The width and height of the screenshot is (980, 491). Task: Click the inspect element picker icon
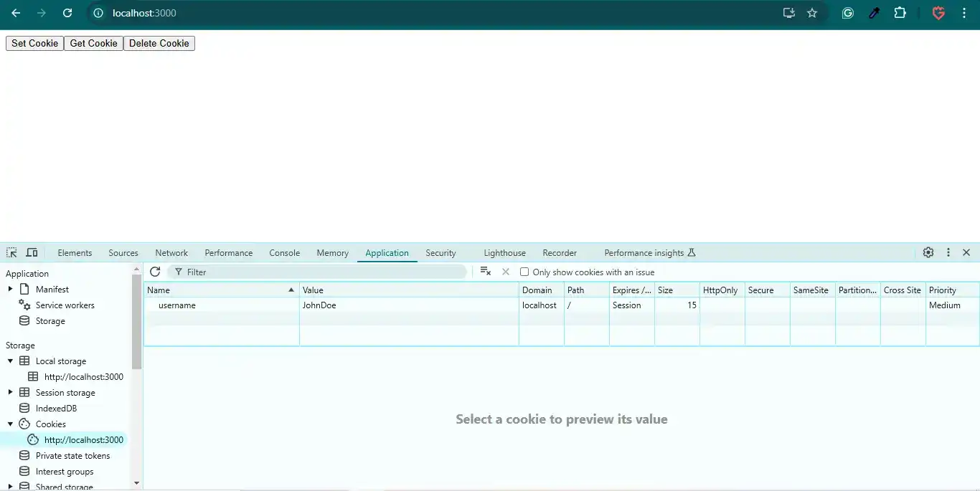click(x=11, y=253)
